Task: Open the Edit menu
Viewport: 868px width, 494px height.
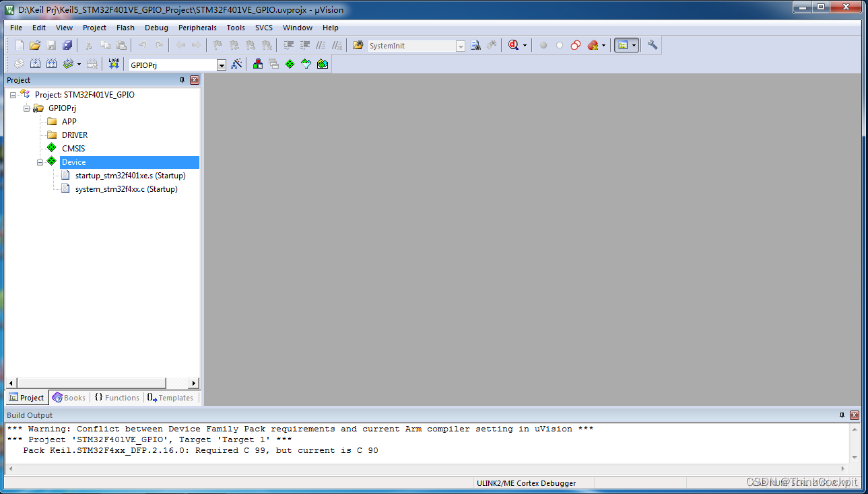Action: pyautogui.click(x=39, y=28)
